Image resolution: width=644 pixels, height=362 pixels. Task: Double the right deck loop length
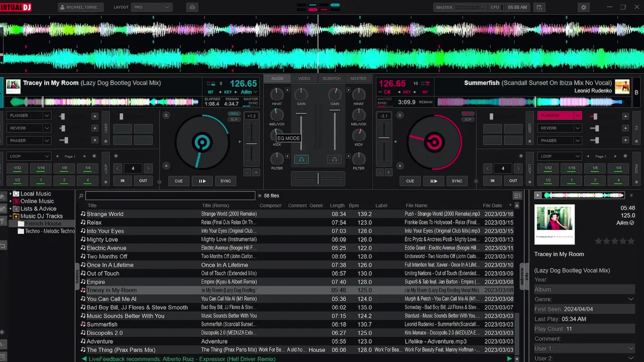518,168
